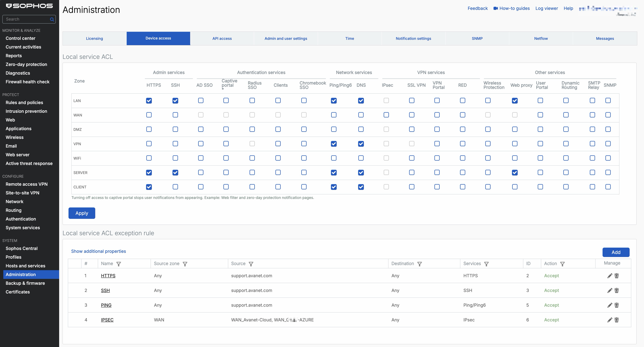
Task: Enable HTTPS for the WAN zone
Action: tap(149, 115)
